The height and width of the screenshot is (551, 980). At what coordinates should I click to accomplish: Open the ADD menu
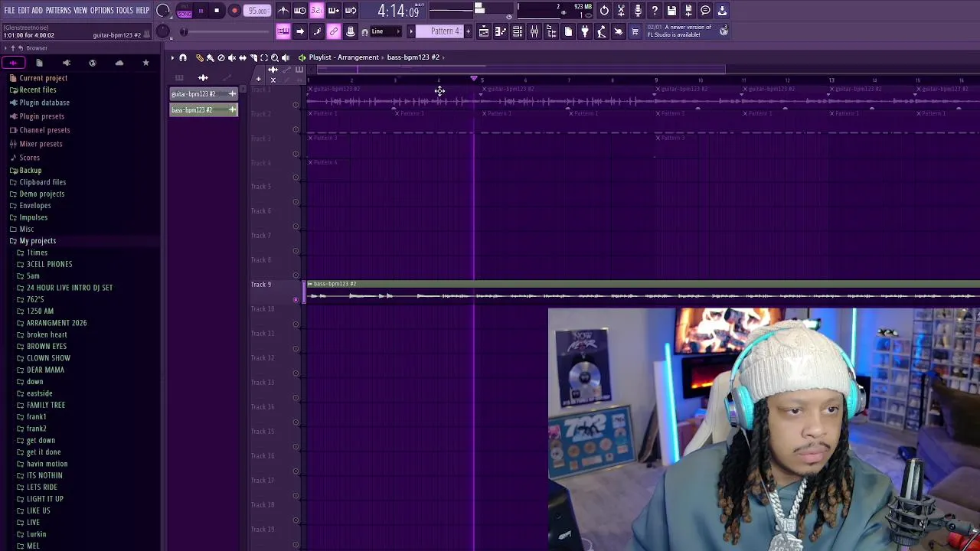click(x=37, y=10)
